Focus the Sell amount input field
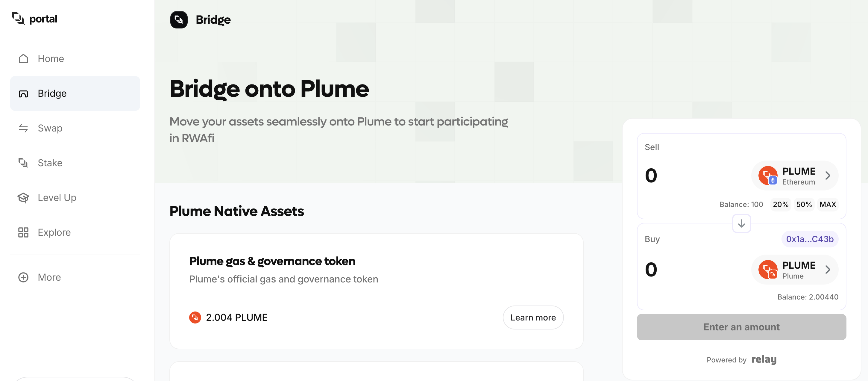This screenshot has width=868, height=381. (x=694, y=175)
